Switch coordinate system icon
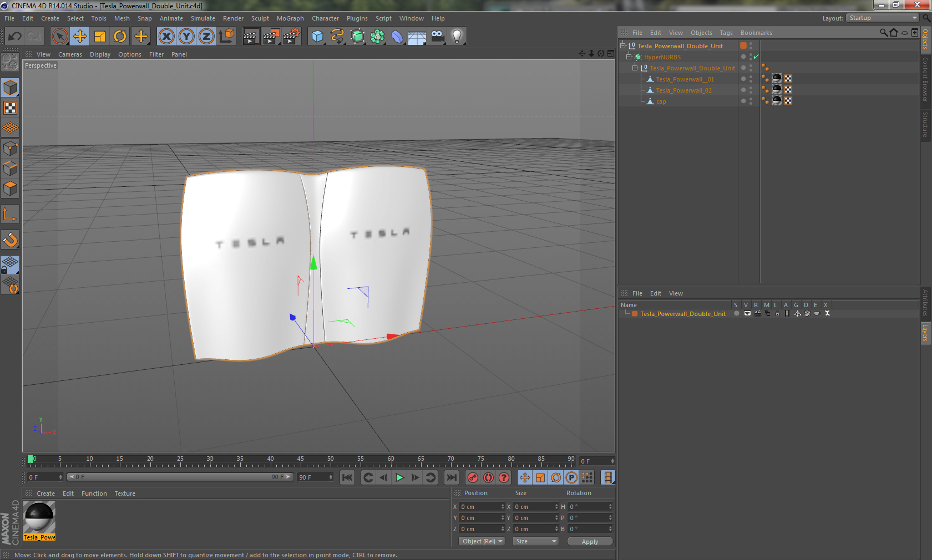Viewport: 932px width, 560px height. coord(226,37)
